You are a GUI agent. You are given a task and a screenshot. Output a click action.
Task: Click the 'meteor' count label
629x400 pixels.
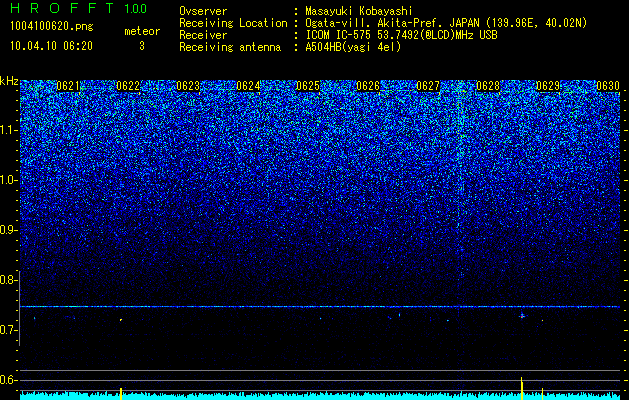pyautogui.click(x=142, y=31)
